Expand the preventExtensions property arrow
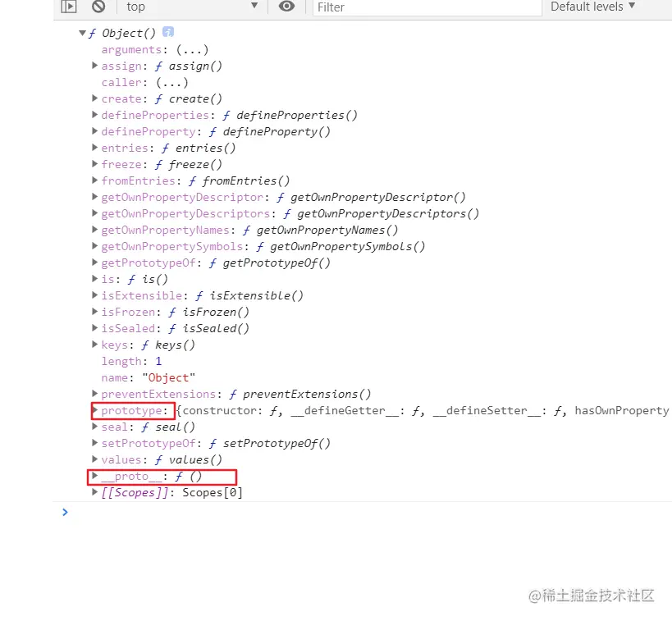 94,394
